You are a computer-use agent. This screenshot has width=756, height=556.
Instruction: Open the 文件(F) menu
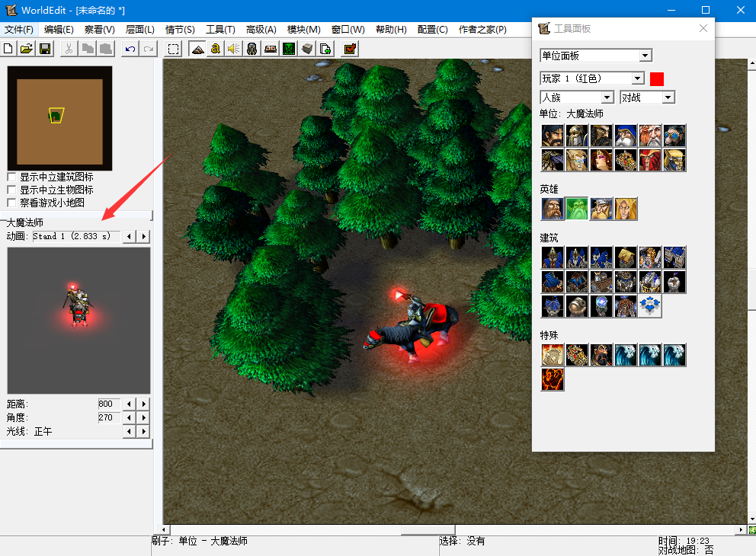(19, 29)
